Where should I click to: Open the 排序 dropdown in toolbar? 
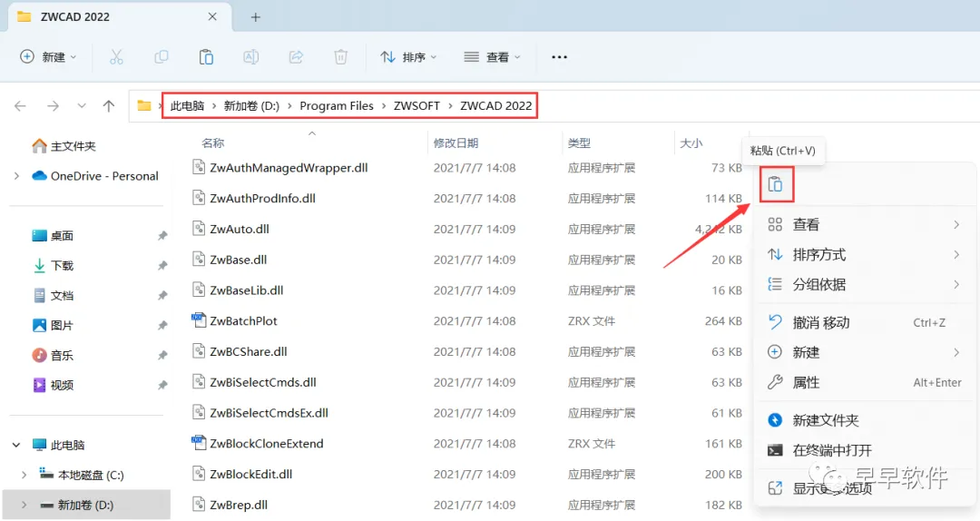coord(408,57)
